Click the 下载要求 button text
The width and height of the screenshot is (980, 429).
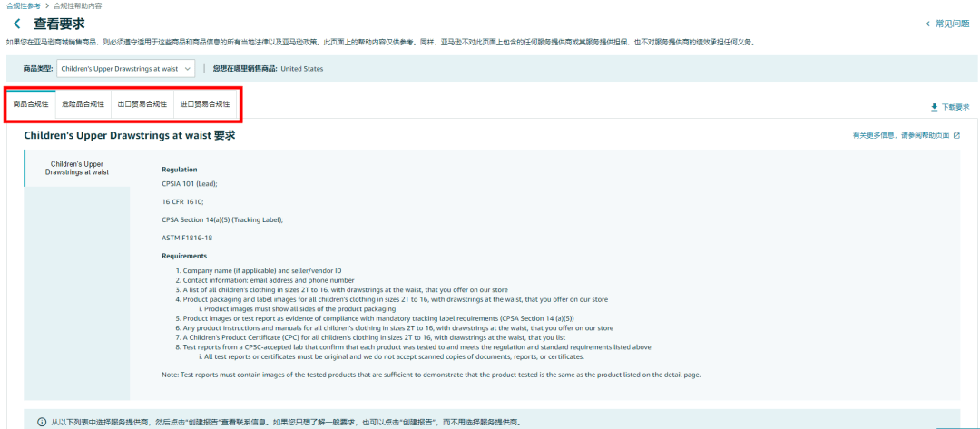coord(955,107)
